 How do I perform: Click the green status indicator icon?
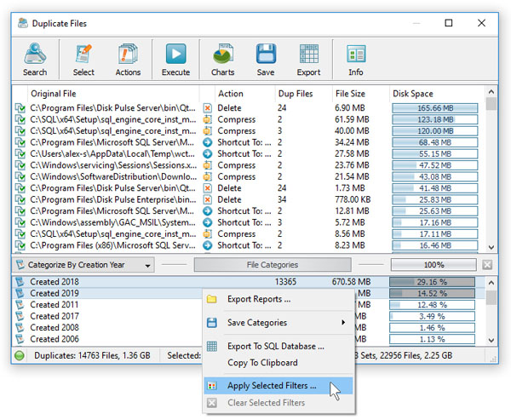[20, 355]
